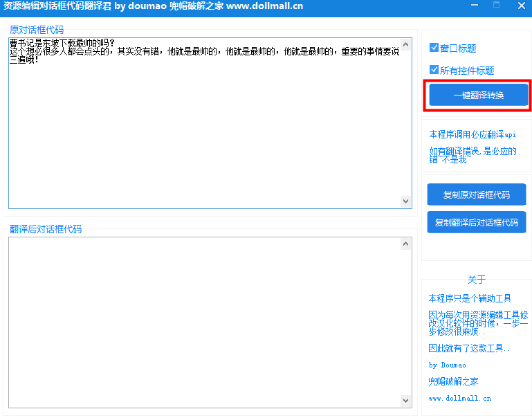Click the 原对话框代码 group label
Screen dimensions: 532x418
[x=37, y=30]
